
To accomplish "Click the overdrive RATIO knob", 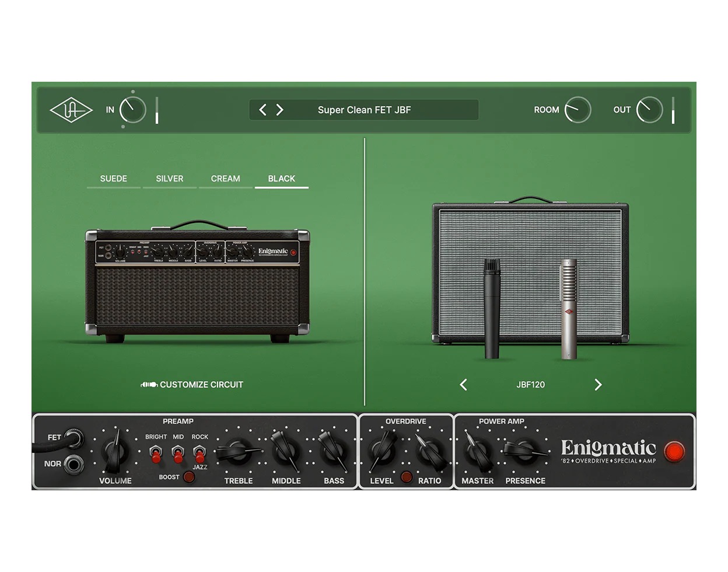I will tap(430, 451).
